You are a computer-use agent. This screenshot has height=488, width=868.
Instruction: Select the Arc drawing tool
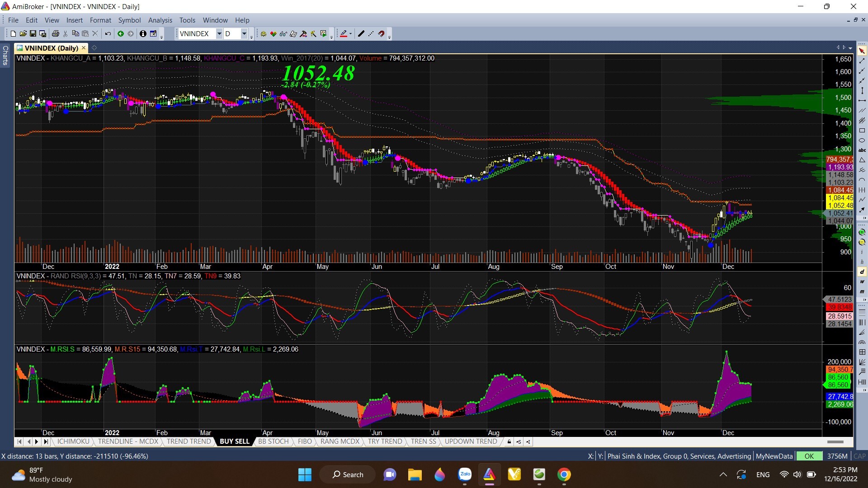click(862, 179)
